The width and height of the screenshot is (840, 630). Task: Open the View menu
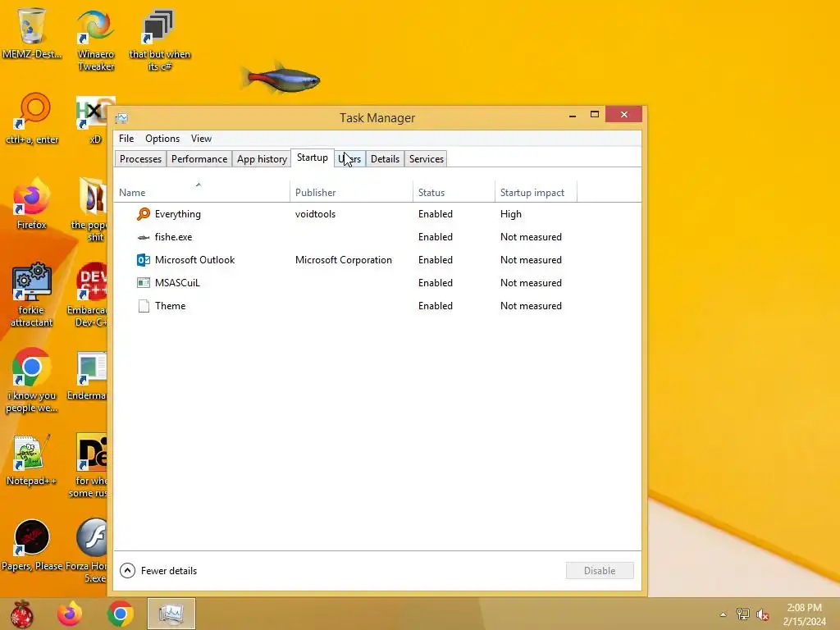point(202,139)
